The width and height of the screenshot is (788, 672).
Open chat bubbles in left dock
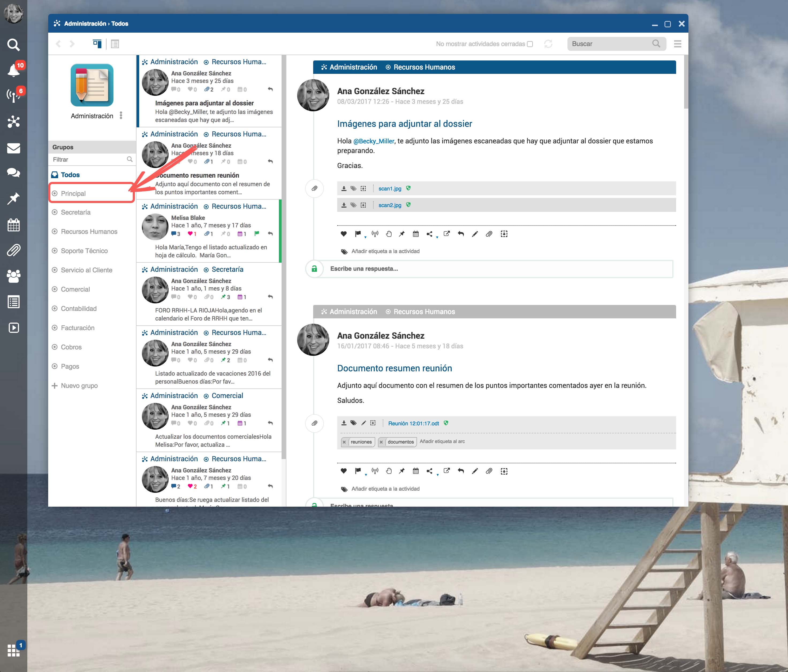tap(14, 173)
